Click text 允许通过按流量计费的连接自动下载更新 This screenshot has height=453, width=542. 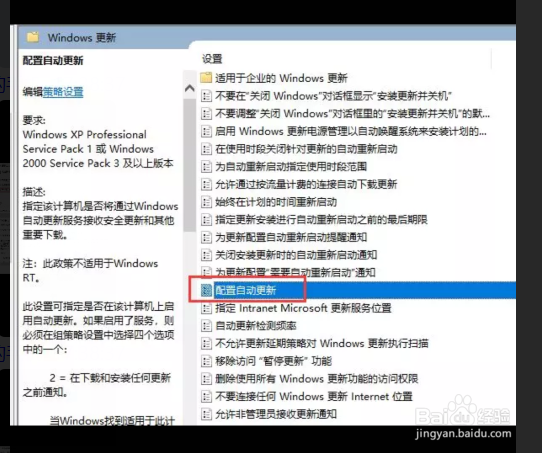tap(306, 184)
